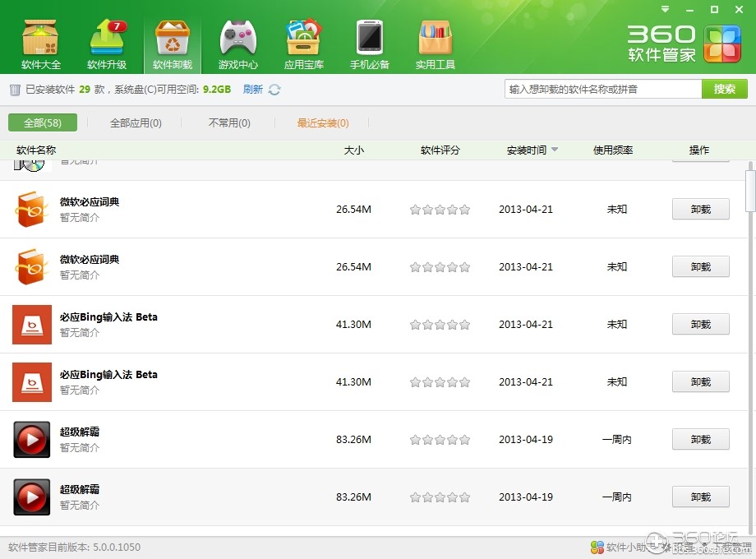The height and width of the screenshot is (559, 756).
Task: Click the refresh arrows icon beside 刷新
Action: 274,90
